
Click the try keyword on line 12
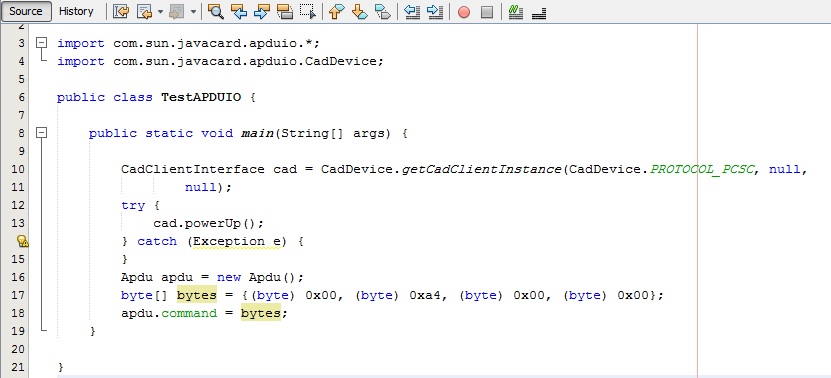[x=133, y=205]
